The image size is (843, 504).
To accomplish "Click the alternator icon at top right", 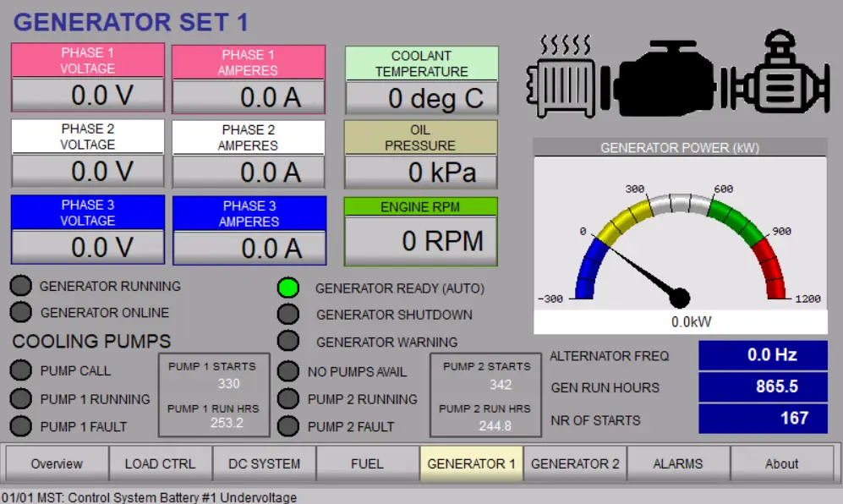I will coord(775,78).
